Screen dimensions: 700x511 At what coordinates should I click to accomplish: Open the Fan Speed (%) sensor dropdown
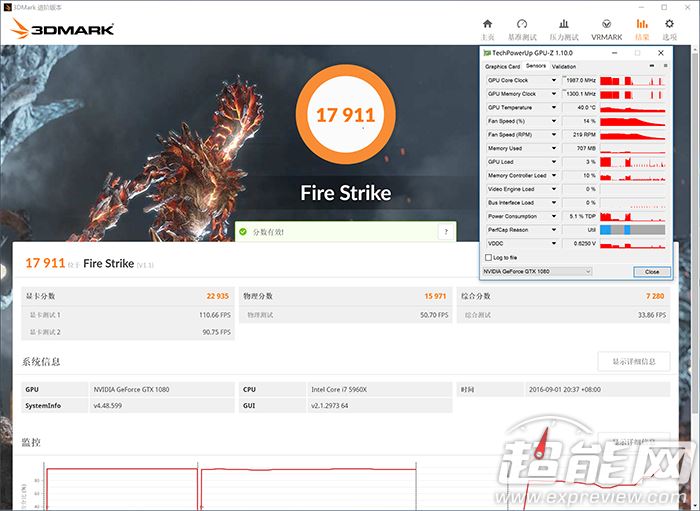point(554,121)
